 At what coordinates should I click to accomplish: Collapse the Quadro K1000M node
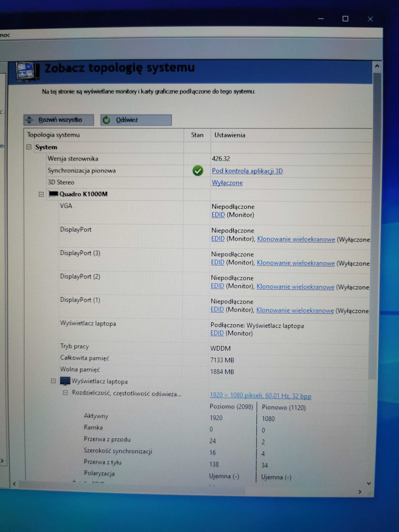pyautogui.click(x=41, y=194)
